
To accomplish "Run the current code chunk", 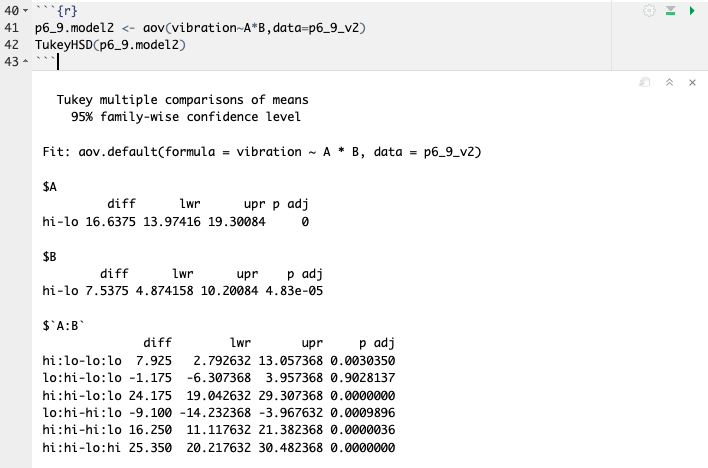I will coord(691,10).
